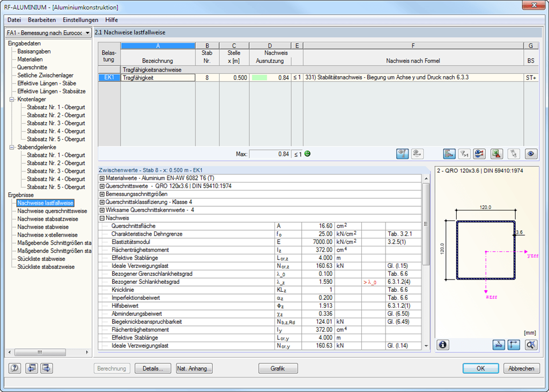Open the Hilfe menu
The width and height of the screenshot is (549, 392).
(x=112, y=20)
